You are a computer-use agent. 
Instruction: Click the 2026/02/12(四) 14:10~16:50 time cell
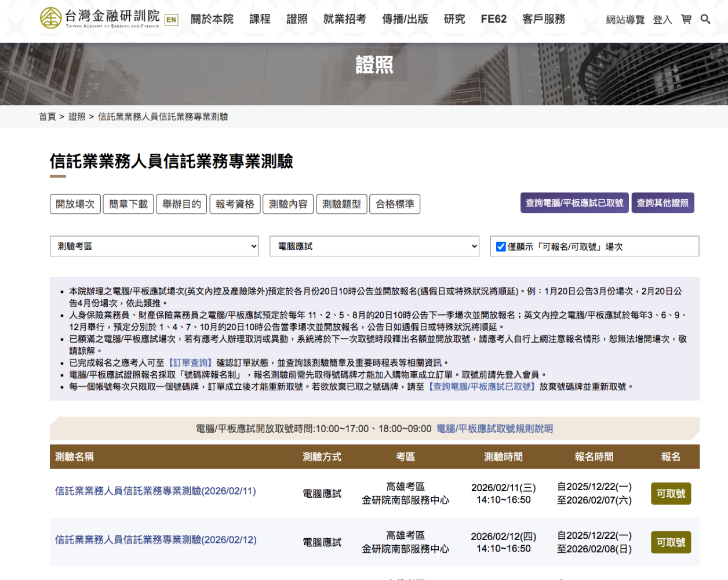(x=504, y=542)
